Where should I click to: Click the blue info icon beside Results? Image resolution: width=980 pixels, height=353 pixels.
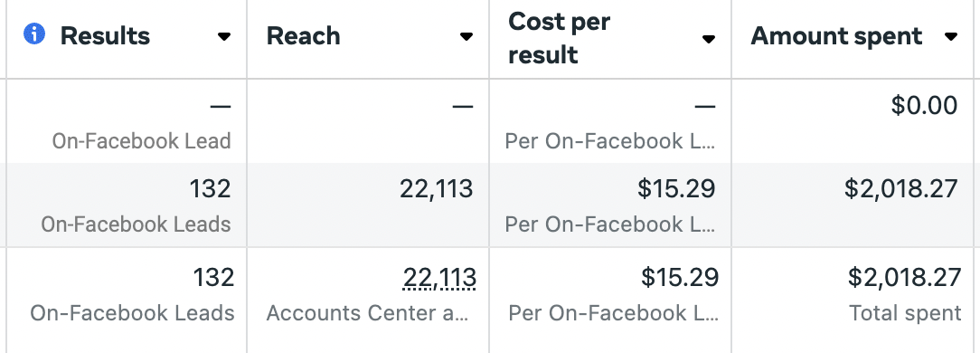pyautogui.click(x=34, y=34)
